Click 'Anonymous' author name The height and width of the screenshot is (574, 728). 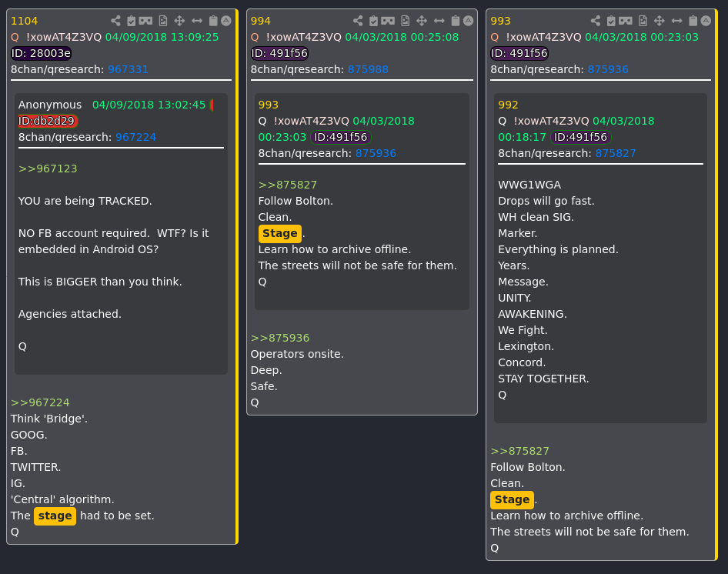click(x=50, y=105)
